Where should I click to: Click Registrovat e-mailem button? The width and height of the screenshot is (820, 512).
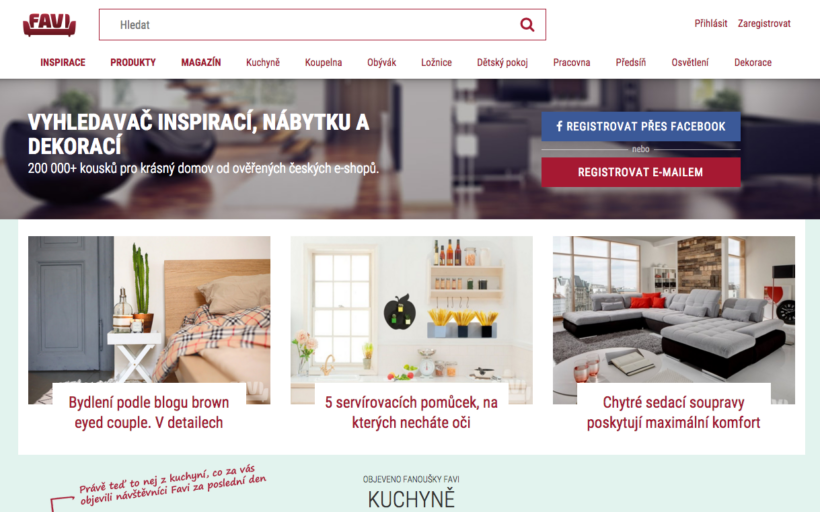point(641,172)
